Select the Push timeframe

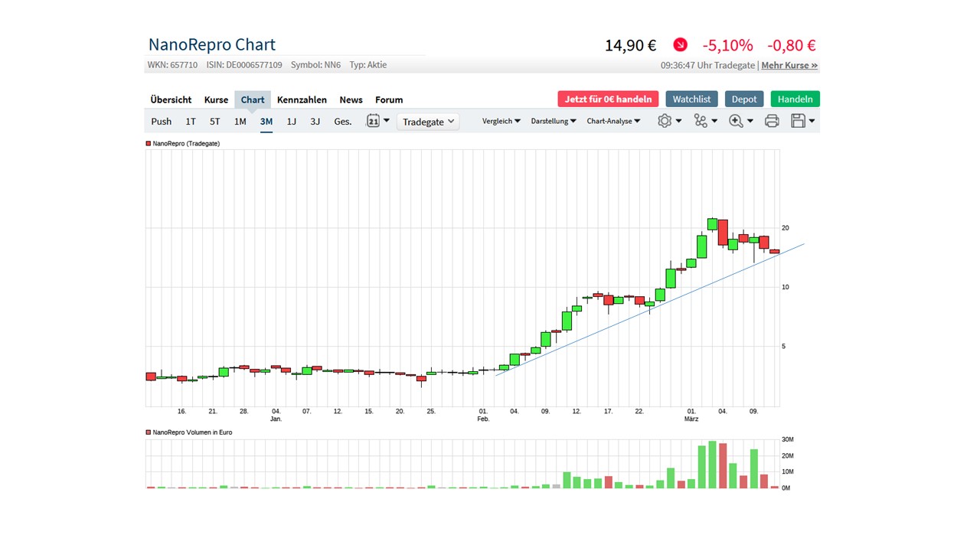tap(162, 121)
